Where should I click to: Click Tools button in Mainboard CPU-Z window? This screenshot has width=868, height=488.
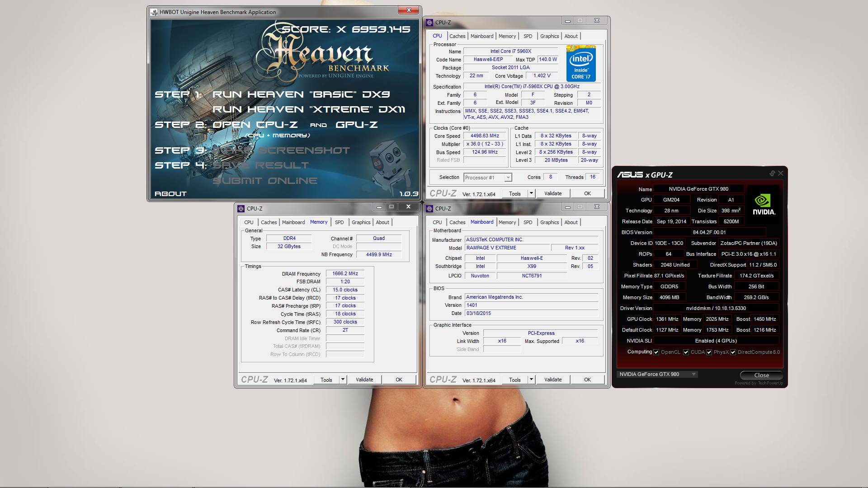point(515,380)
